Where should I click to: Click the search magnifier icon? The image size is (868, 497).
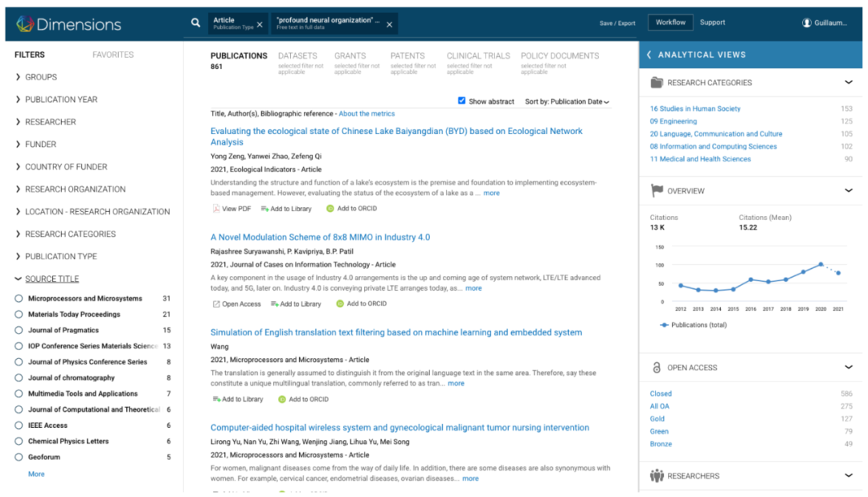pyautogui.click(x=195, y=22)
